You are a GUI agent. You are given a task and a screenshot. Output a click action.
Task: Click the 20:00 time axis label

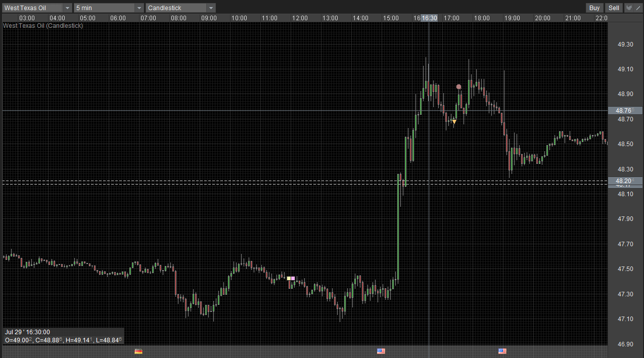[x=542, y=18]
